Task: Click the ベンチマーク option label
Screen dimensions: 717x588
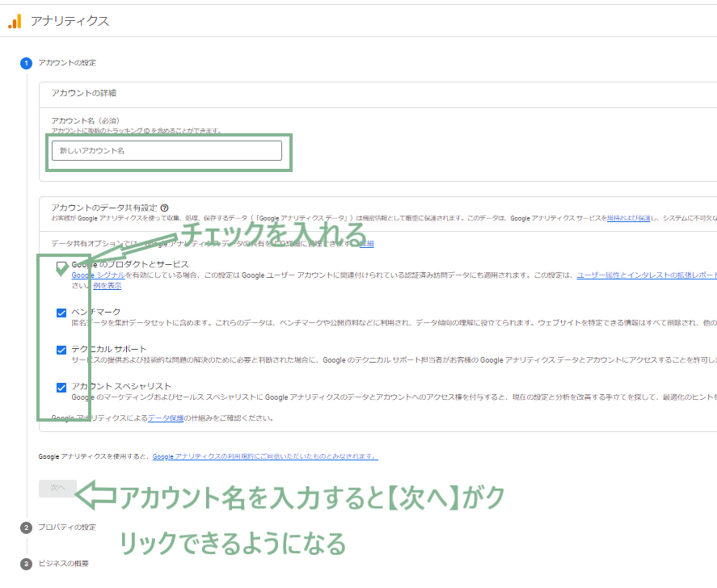Action: 96,312
